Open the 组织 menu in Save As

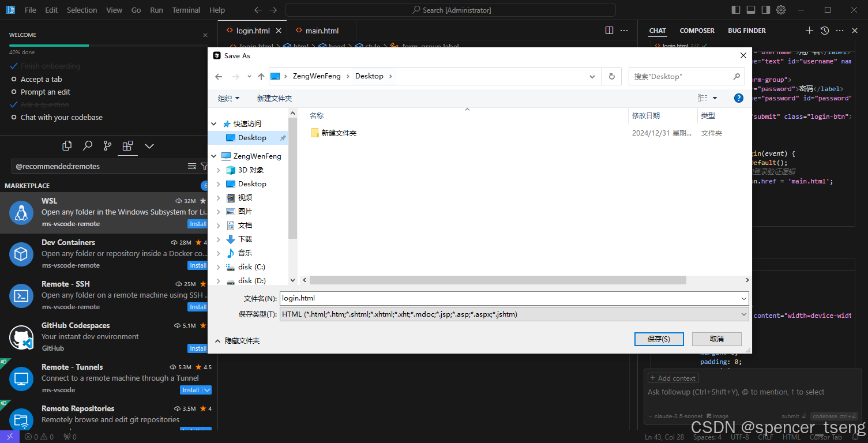pyautogui.click(x=228, y=99)
